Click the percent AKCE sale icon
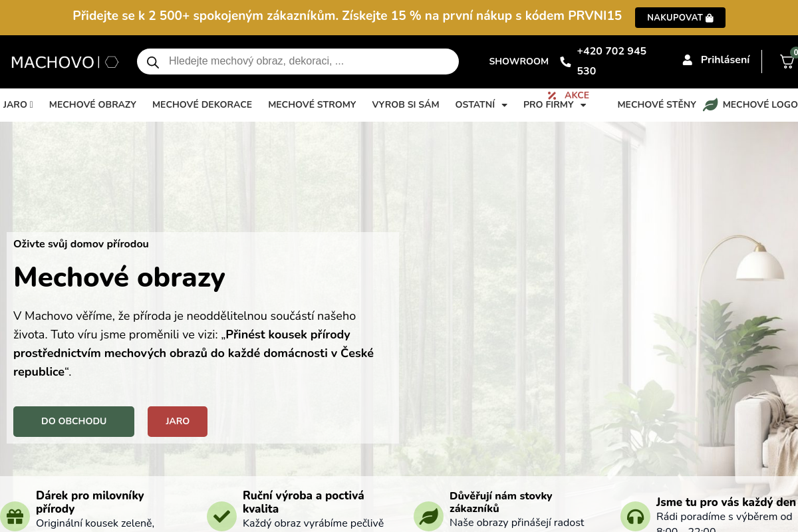The width and height of the screenshot is (798, 532). [552, 95]
